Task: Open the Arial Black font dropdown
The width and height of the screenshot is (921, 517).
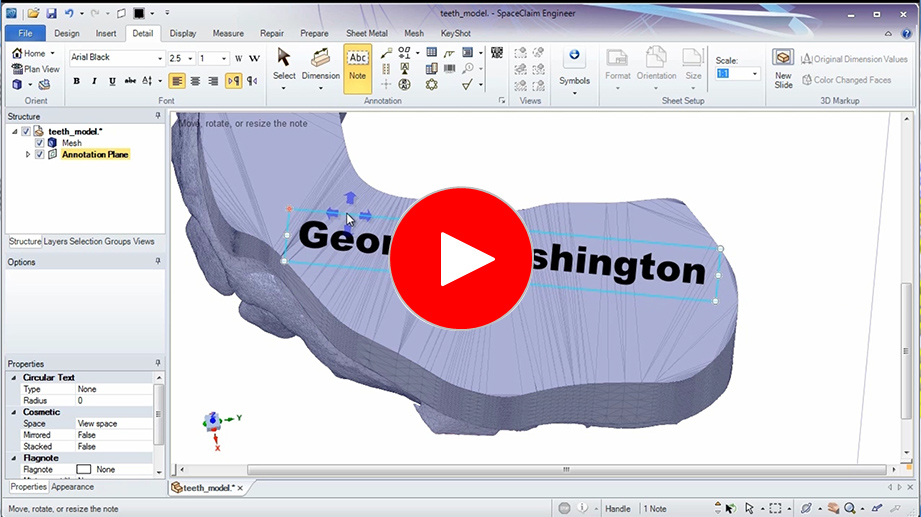Action: pos(160,58)
